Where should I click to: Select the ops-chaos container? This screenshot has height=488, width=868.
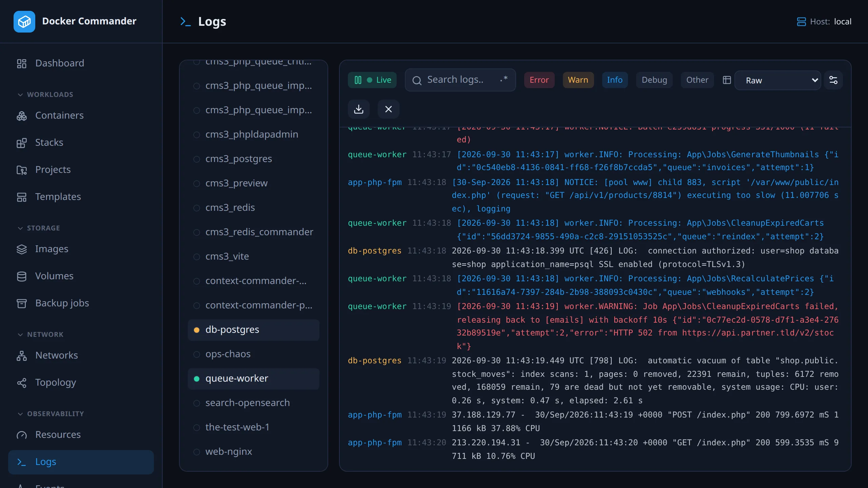pos(254,354)
